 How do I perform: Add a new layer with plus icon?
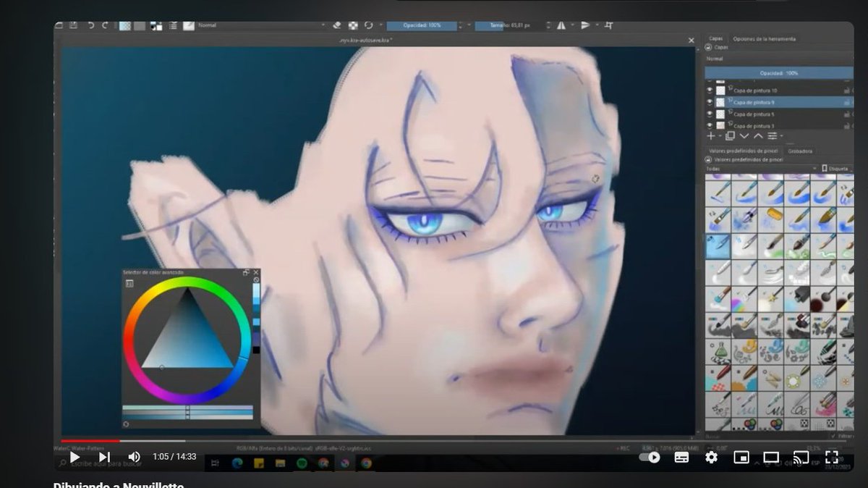coord(711,136)
